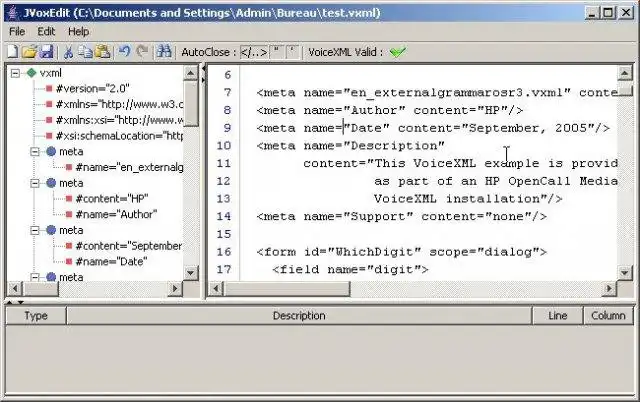This screenshot has height=402, width=640.
Task: Open the Edit menu
Action: tap(46, 31)
